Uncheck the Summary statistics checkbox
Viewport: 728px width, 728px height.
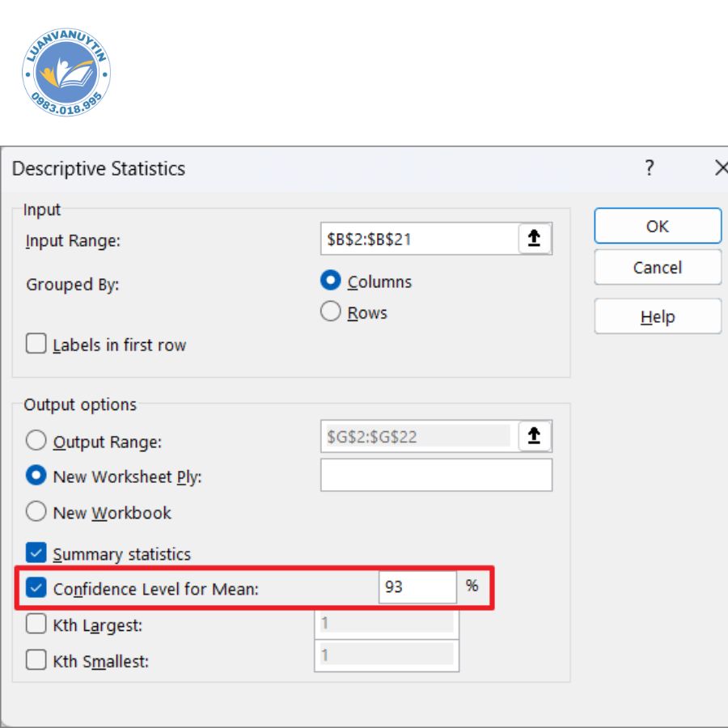point(36,554)
